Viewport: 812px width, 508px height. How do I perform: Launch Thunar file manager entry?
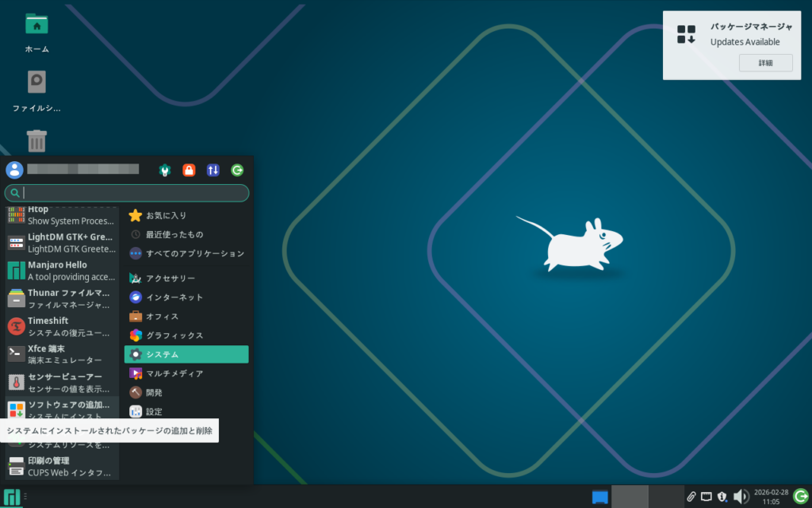62,298
